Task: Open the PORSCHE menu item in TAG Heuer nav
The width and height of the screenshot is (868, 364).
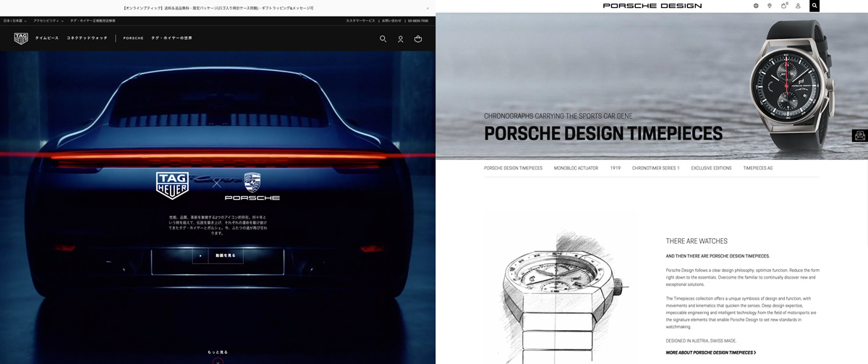Action: click(133, 38)
